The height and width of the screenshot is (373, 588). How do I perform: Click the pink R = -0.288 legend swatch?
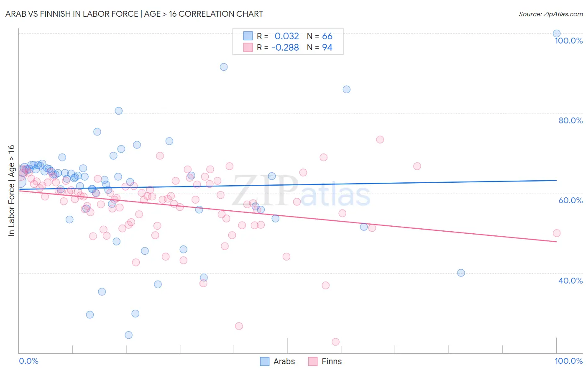pyautogui.click(x=248, y=47)
